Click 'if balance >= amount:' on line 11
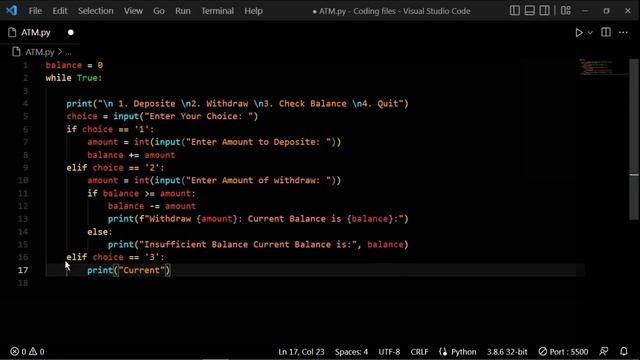Image resolution: width=640 pixels, height=360 pixels. 141,193
